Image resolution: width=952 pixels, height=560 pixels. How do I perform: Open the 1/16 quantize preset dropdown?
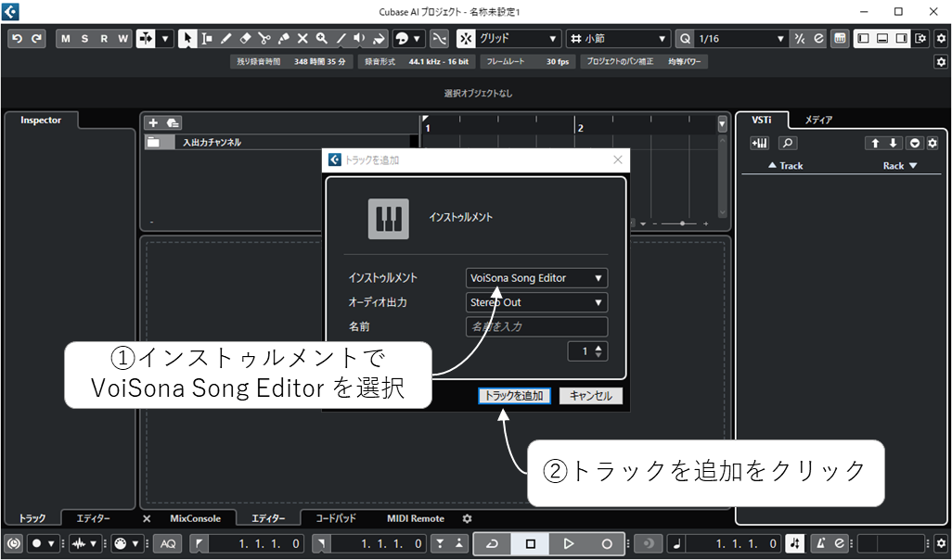pos(740,39)
